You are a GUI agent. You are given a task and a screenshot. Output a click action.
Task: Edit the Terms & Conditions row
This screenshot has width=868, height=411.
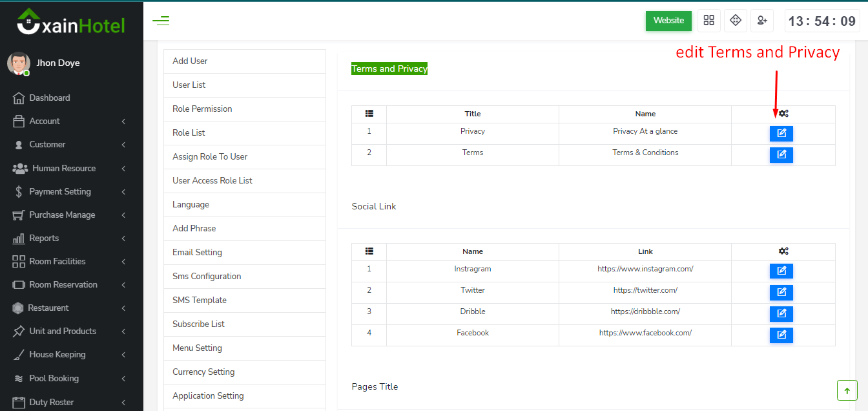[x=781, y=155]
